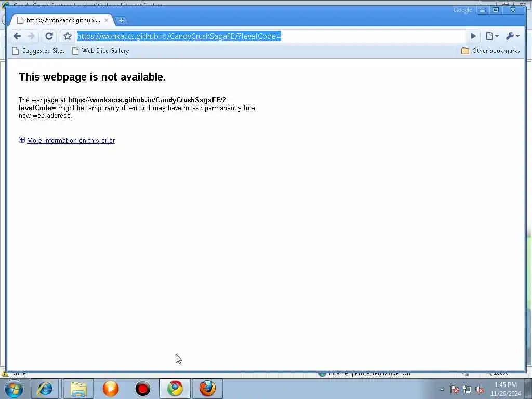Screen dimensions: 532x399
Task: Open the network status tray icon
Action: (467, 390)
